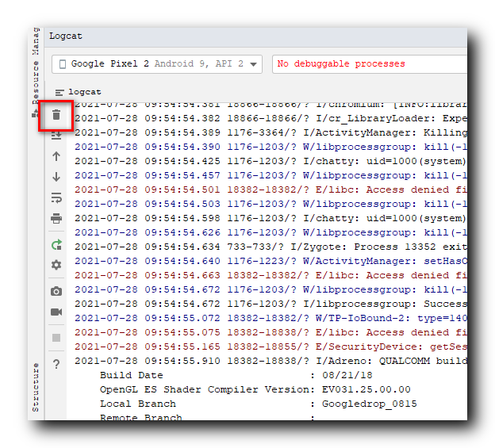This screenshot has height=448, width=495.
Task: Open the Structure side panel tab
Action: click(36, 387)
